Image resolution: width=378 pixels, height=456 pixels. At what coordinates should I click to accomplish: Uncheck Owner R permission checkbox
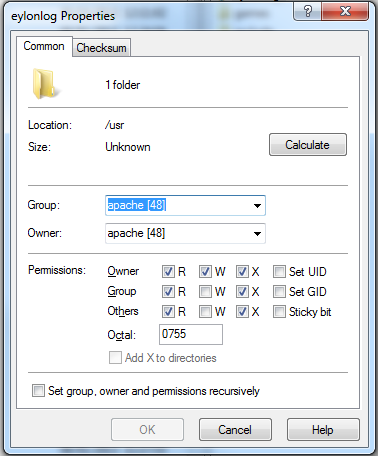pos(168,272)
